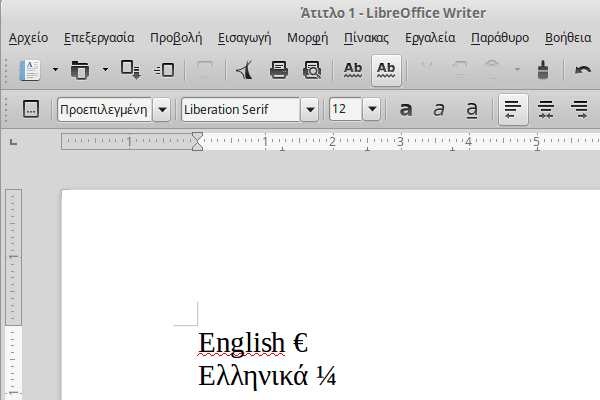Image resolution: width=600 pixels, height=400 pixels.
Task: Open Print Preview
Action: click(x=312, y=70)
